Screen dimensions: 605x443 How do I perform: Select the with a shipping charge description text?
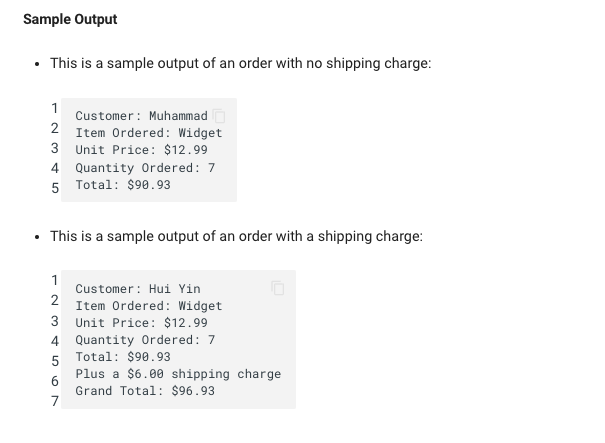tap(237, 236)
